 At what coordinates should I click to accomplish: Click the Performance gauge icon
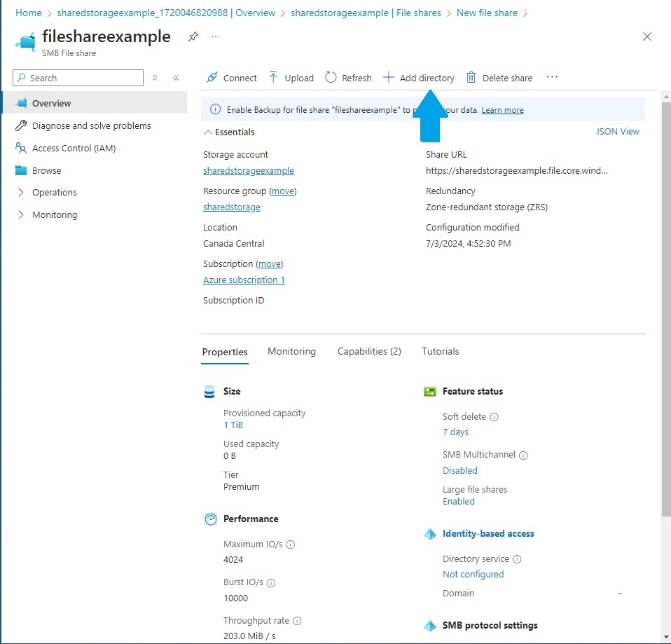pos(211,519)
